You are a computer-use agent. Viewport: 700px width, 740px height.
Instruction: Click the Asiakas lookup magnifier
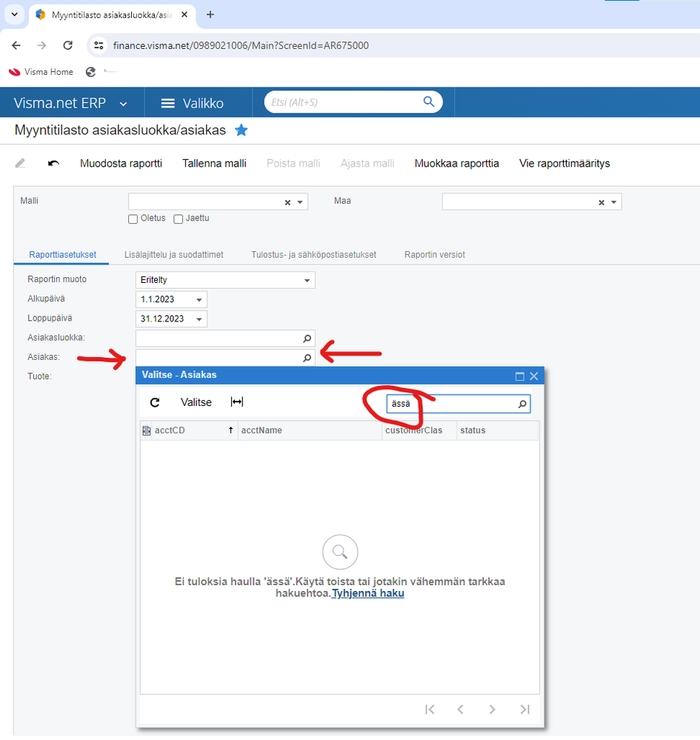pyautogui.click(x=307, y=358)
